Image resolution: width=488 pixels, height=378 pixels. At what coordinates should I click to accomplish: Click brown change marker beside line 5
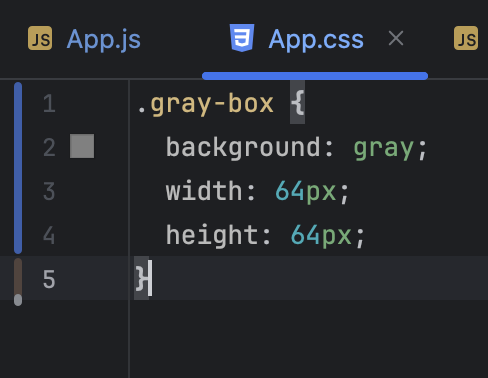18,277
